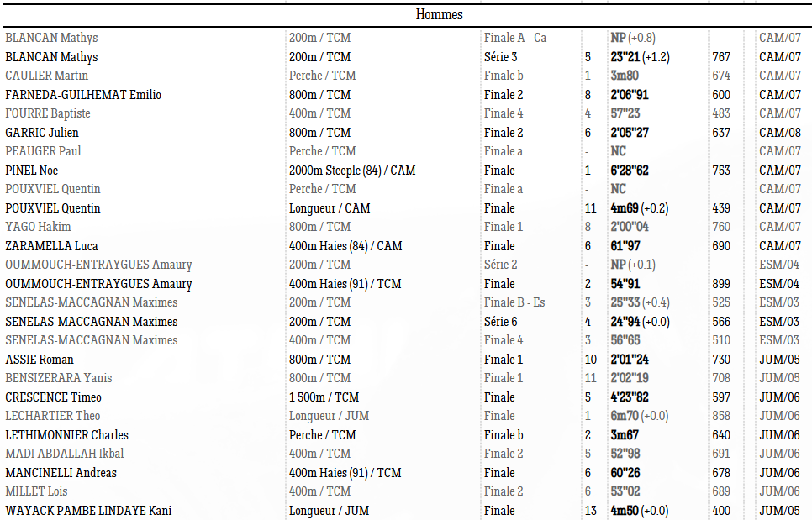This screenshot has width=812, height=520.
Task: Click performance 54"91
Action: tap(625, 284)
